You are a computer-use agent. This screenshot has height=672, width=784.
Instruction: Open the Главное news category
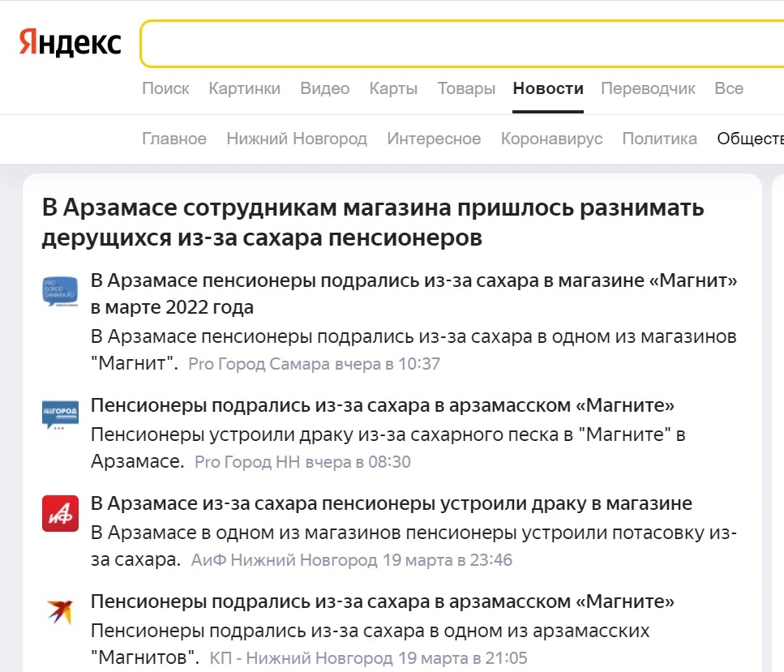coord(174,139)
